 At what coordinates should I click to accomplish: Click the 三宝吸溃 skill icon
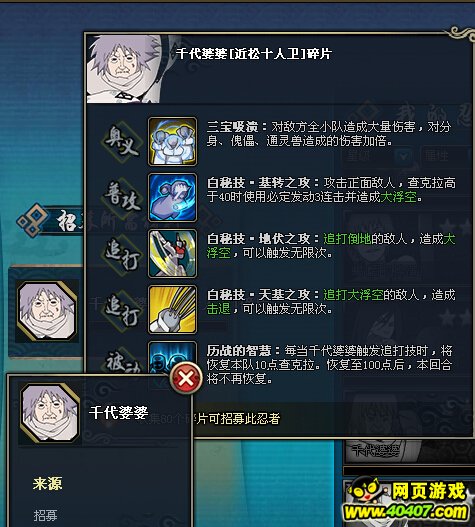172,141
